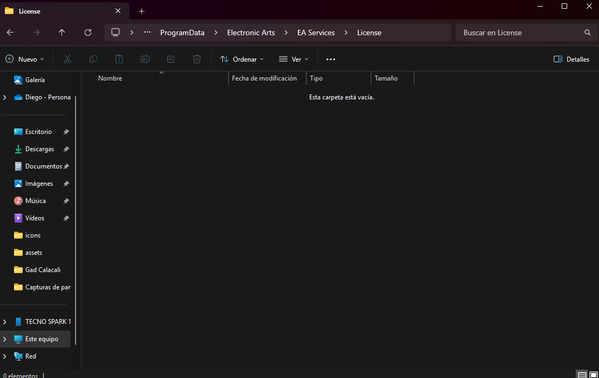Go back to the previous folder
The width and height of the screenshot is (599, 378).
10,32
